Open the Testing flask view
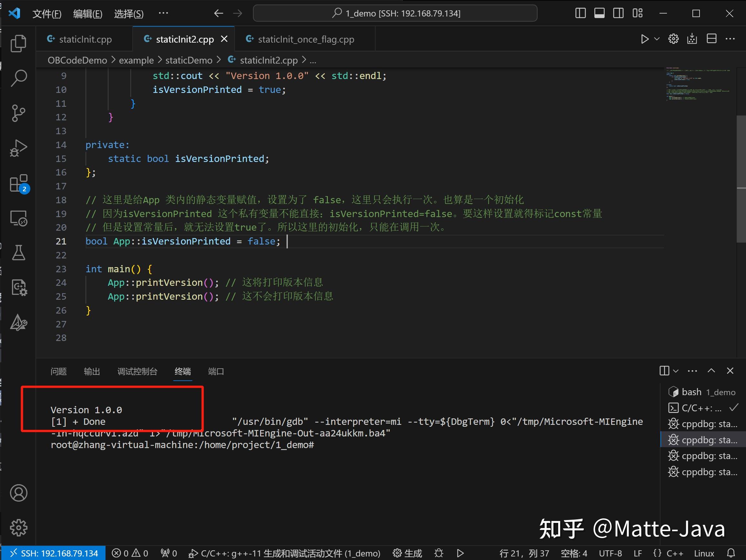746x560 pixels. (19, 253)
